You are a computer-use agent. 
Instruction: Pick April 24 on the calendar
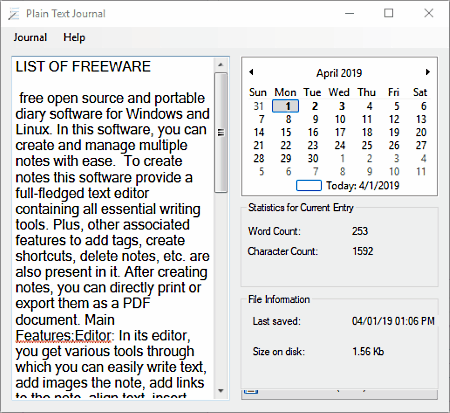point(340,145)
